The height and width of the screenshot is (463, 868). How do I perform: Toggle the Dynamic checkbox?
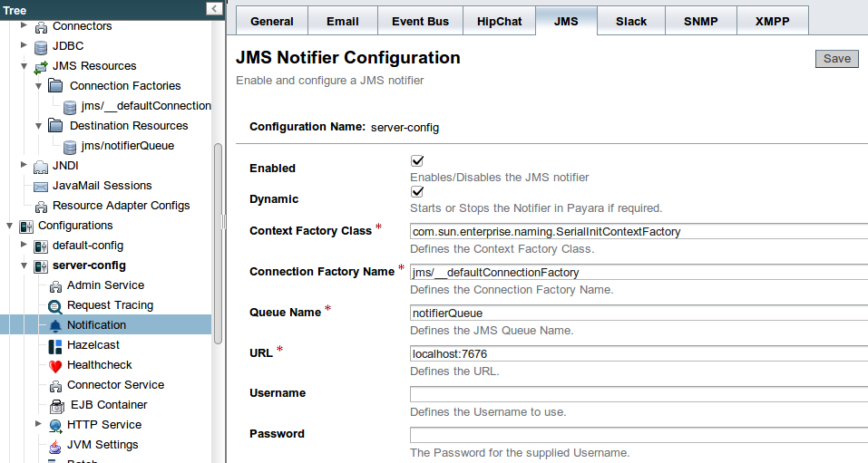coord(417,192)
